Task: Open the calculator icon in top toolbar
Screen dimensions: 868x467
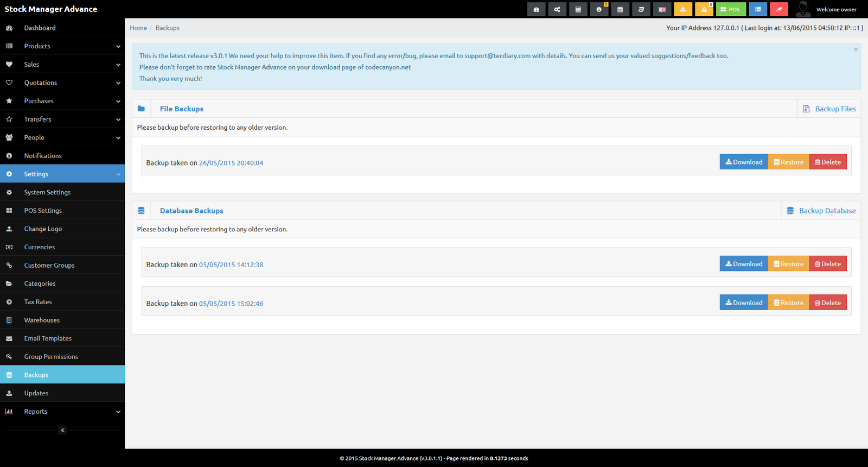Action: pos(578,9)
